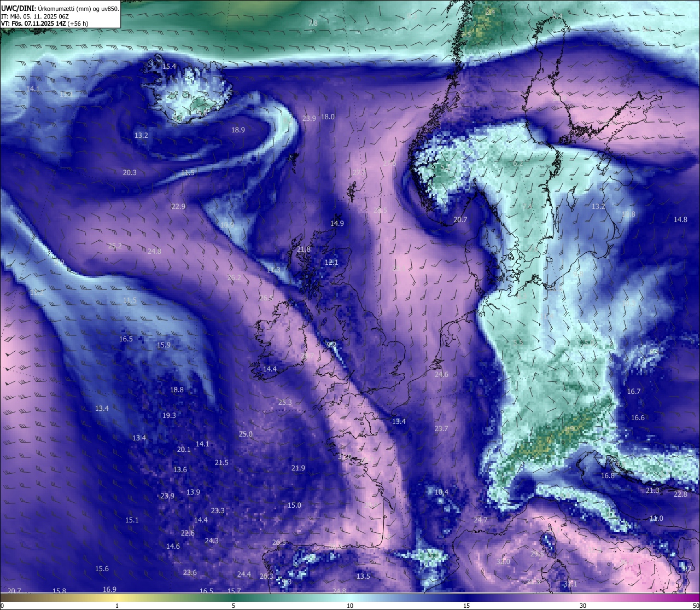Select the 10.4 value over southern France
Screen dimensions: 700x610
441,492
